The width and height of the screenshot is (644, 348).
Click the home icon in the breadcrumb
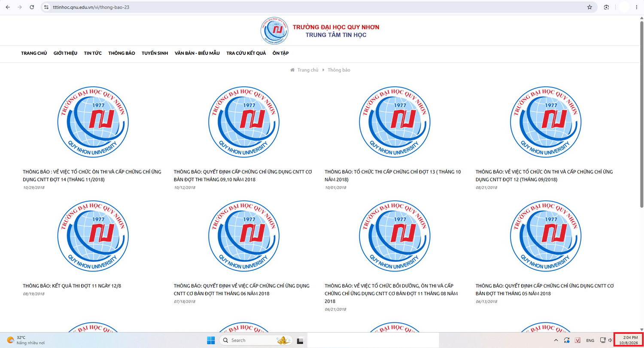(x=292, y=70)
